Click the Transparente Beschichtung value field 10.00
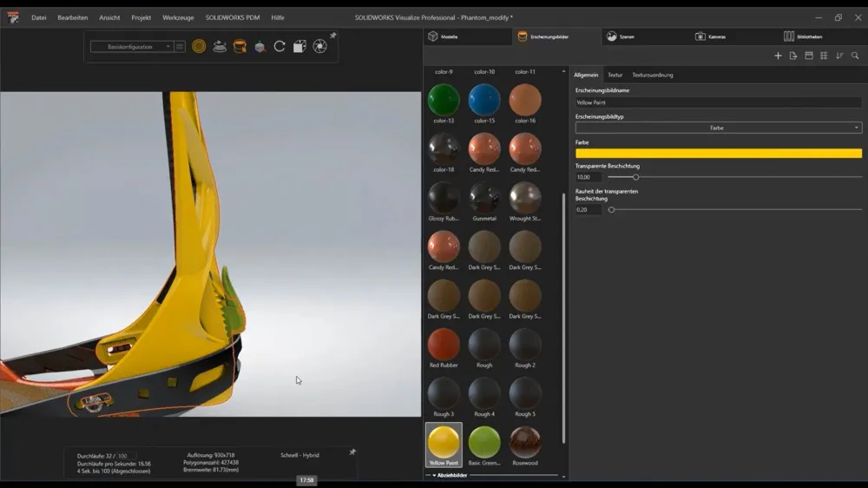This screenshot has width=868, height=488. point(589,177)
